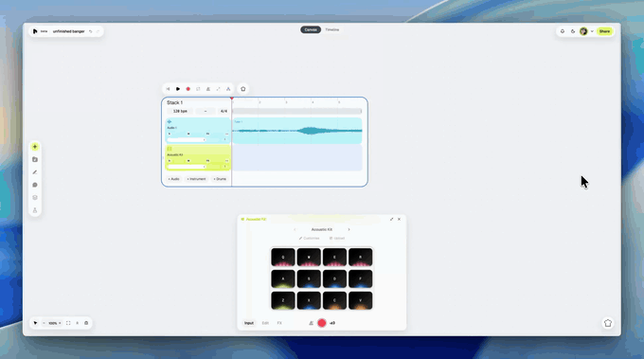Click the app logo in top-left pill
The width and height of the screenshot is (644, 359).
35,31
